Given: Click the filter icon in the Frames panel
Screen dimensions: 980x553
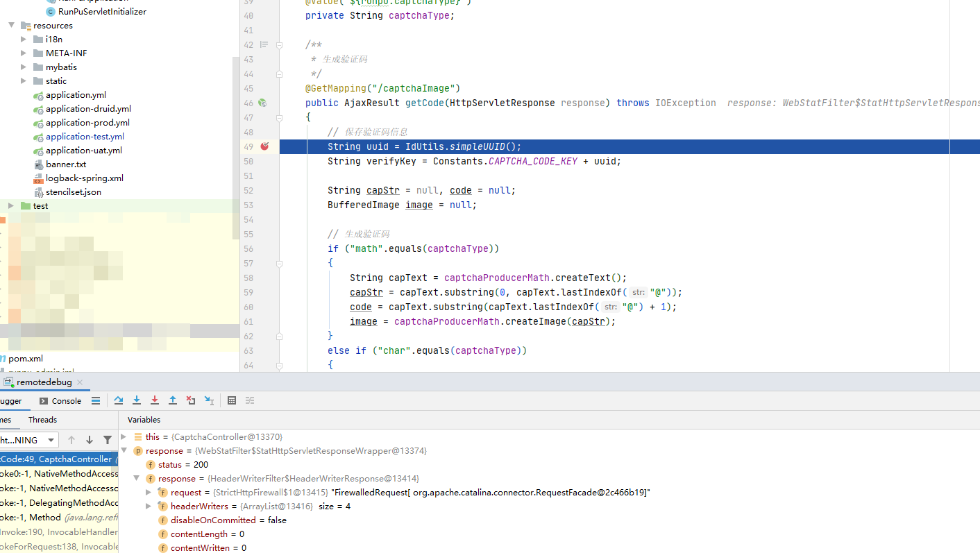Looking at the screenshot, I should 108,439.
